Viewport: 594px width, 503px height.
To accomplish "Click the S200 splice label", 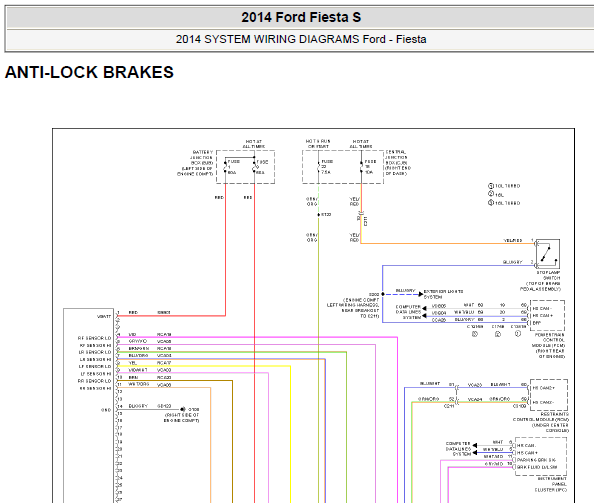I will click(x=374, y=294).
